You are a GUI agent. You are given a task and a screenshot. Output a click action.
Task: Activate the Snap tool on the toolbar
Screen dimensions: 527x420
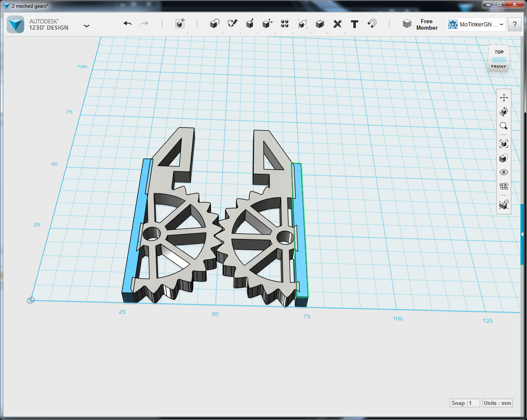pos(372,24)
